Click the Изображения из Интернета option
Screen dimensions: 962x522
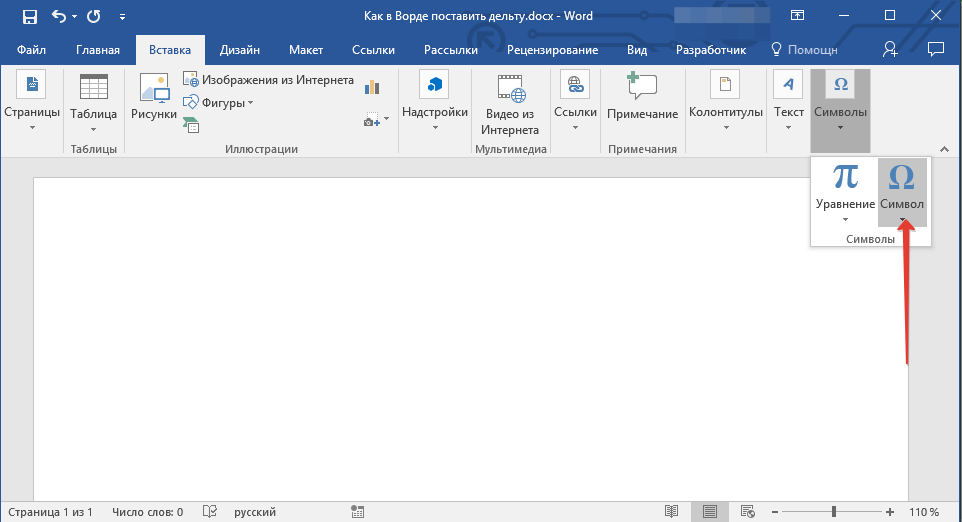pyautogui.click(x=268, y=80)
